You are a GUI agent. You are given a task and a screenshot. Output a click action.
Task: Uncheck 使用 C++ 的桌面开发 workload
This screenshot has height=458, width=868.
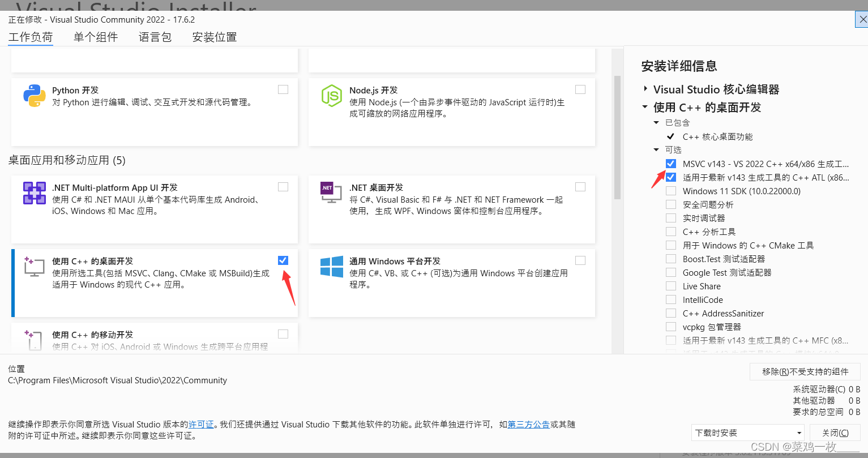[x=283, y=260]
